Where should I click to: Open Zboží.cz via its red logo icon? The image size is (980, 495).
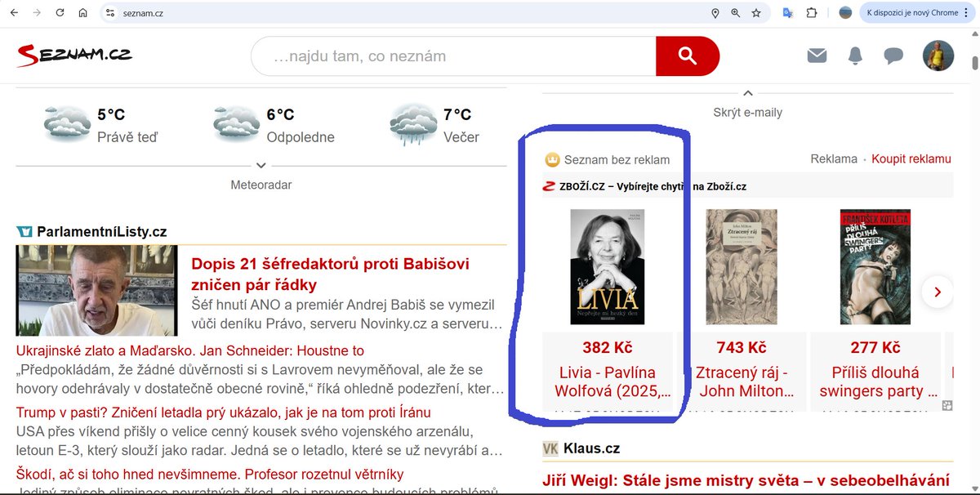[x=549, y=185]
